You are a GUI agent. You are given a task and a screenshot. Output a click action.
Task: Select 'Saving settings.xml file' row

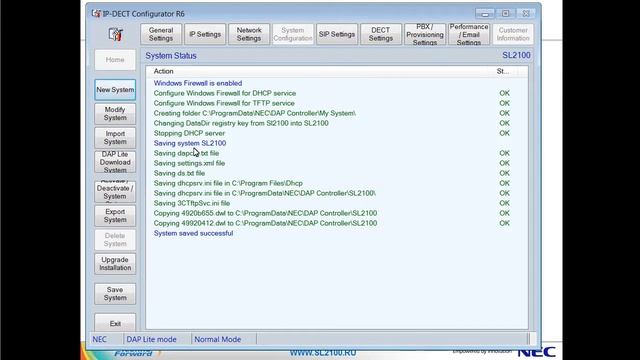[x=337, y=163]
